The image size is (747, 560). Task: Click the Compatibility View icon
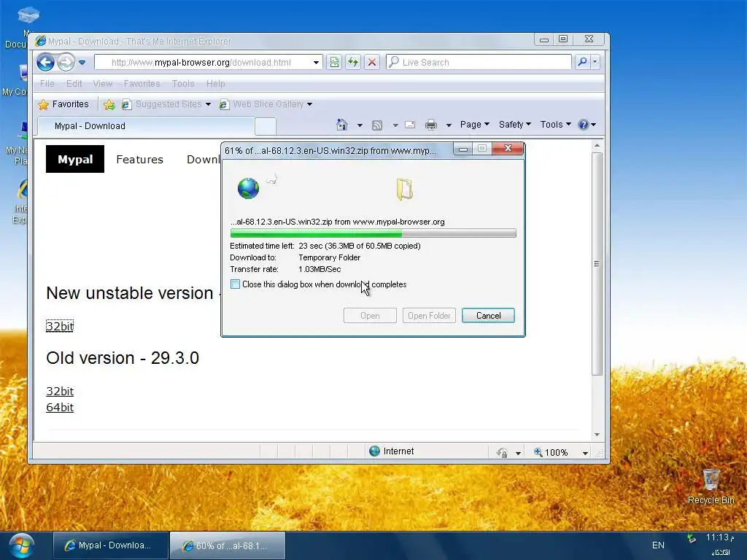[334, 63]
